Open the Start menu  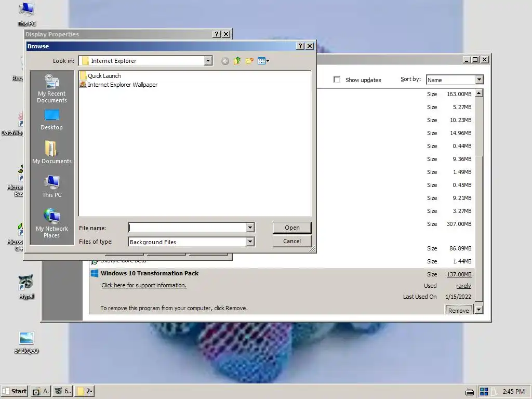(14, 391)
